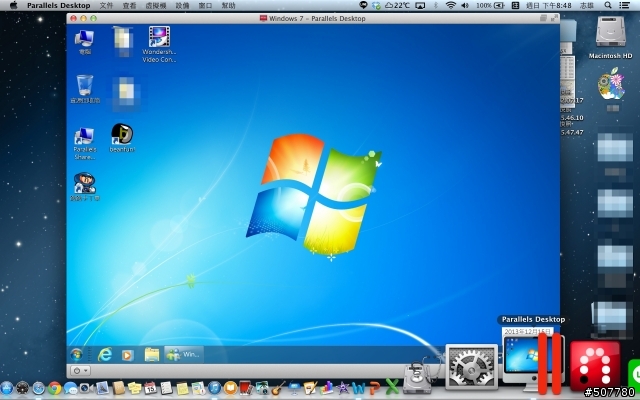Open the beanfun! desktop shortcut
The image size is (640, 400).
(122, 138)
